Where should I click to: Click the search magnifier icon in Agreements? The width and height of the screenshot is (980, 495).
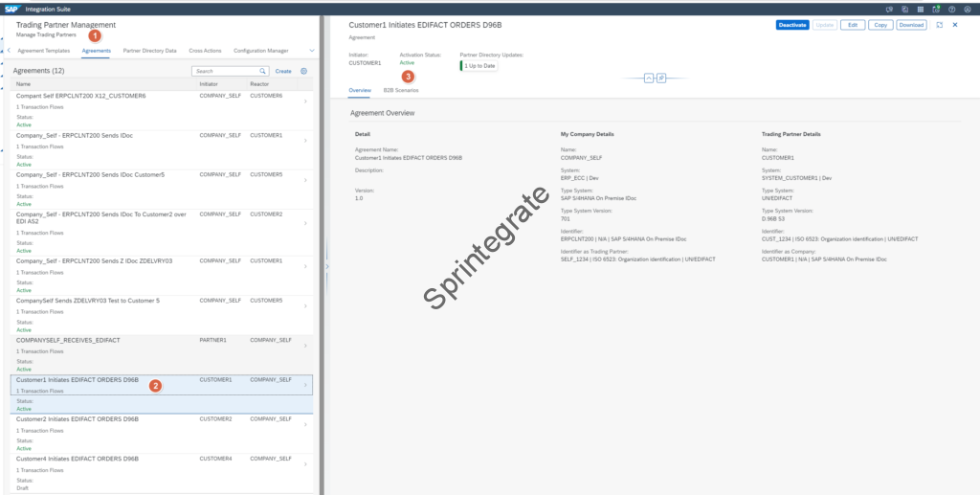pos(262,71)
